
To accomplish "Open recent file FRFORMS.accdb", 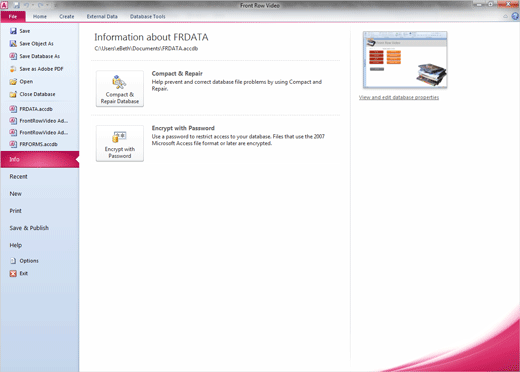I will point(40,144).
